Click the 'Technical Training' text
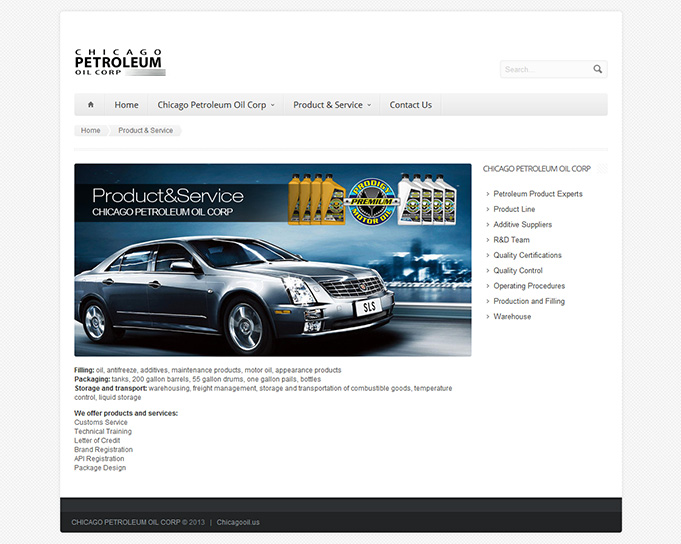This screenshot has width=681, height=544. 103,432
